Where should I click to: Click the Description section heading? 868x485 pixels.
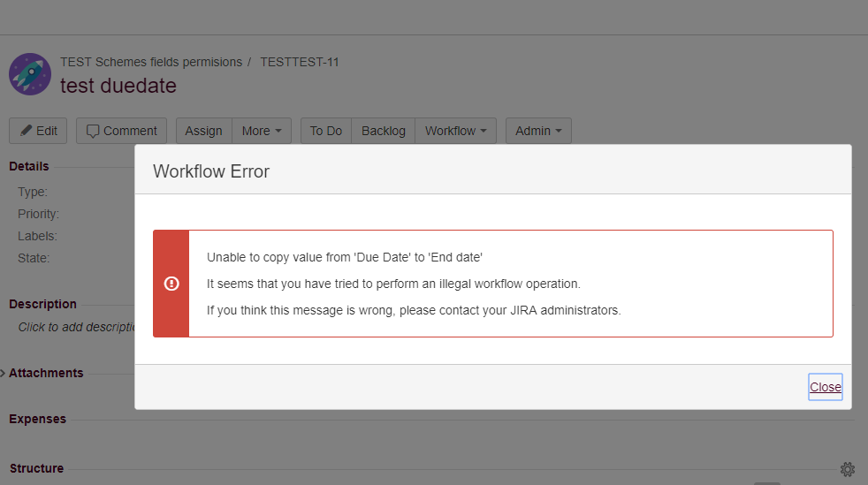(x=42, y=304)
